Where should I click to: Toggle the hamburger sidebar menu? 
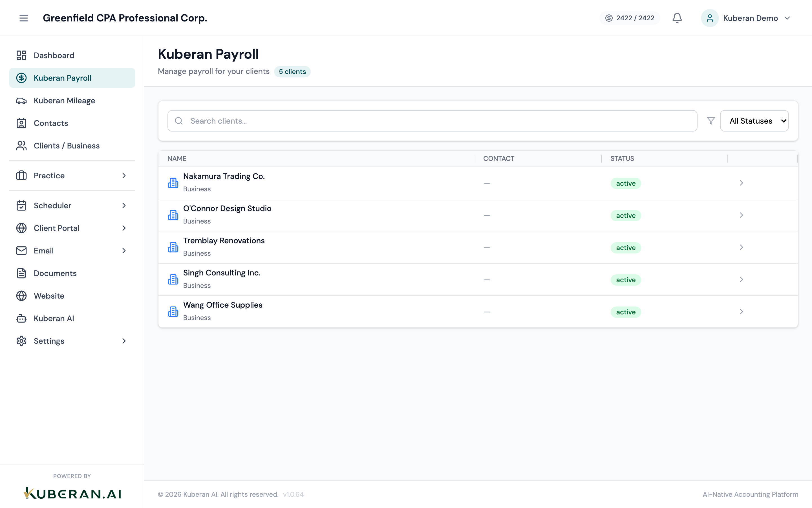click(23, 18)
